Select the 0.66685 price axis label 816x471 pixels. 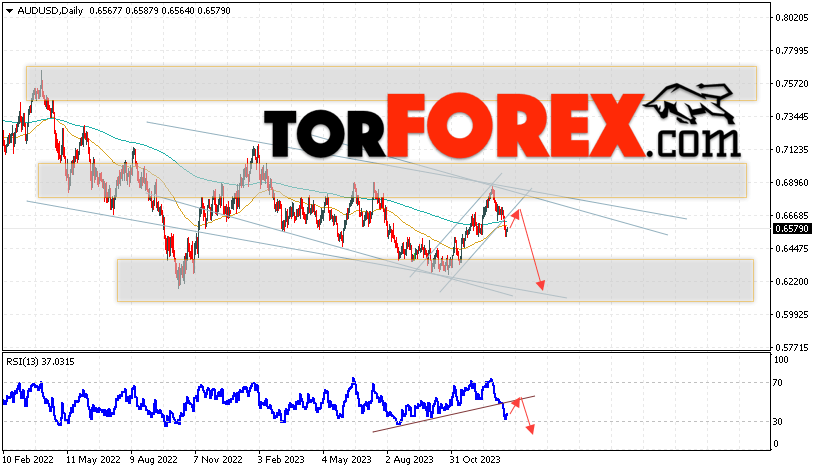[x=792, y=215]
